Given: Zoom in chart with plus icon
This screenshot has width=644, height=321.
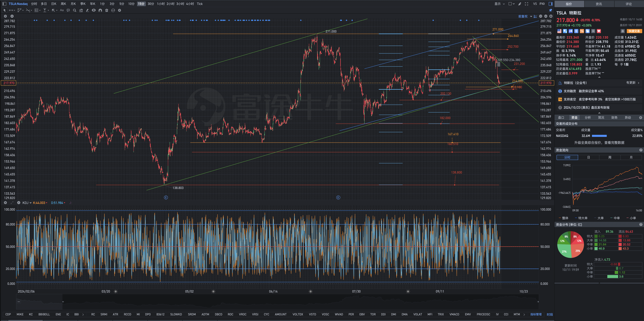Looking at the screenshot, I should (x=551, y=16).
